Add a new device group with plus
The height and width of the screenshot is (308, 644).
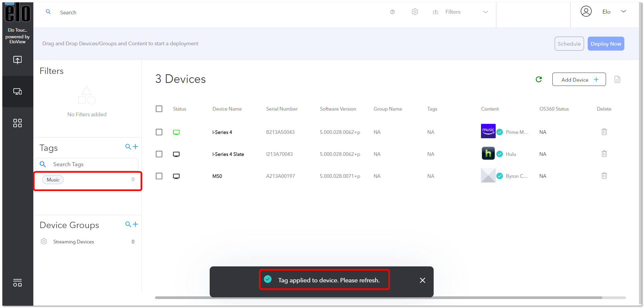[135, 224]
